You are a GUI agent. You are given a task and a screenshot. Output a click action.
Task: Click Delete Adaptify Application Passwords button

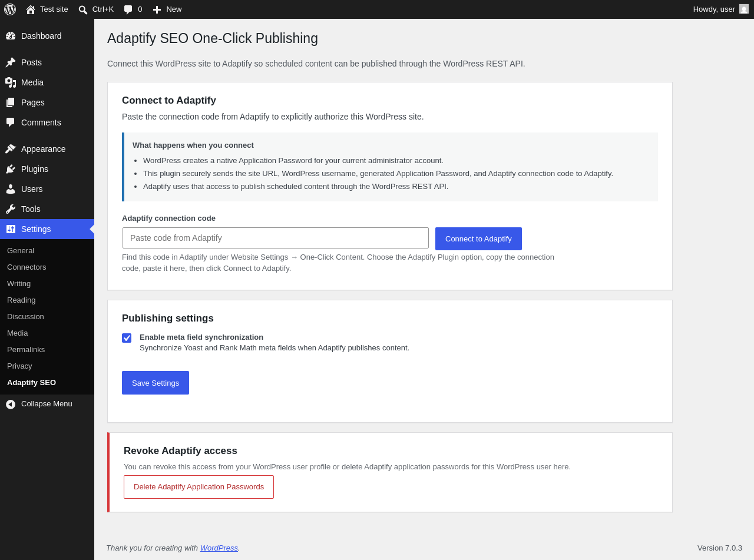point(199,487)
